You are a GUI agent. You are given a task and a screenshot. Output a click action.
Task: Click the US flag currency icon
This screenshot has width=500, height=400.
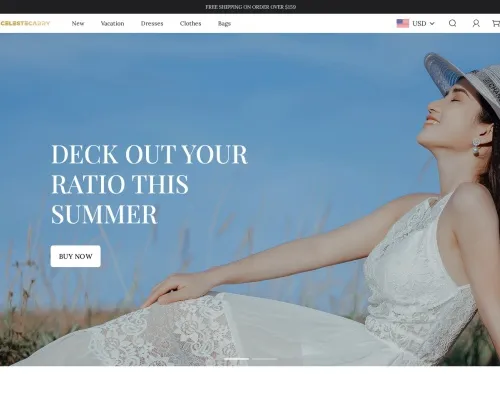coord(403,23)
